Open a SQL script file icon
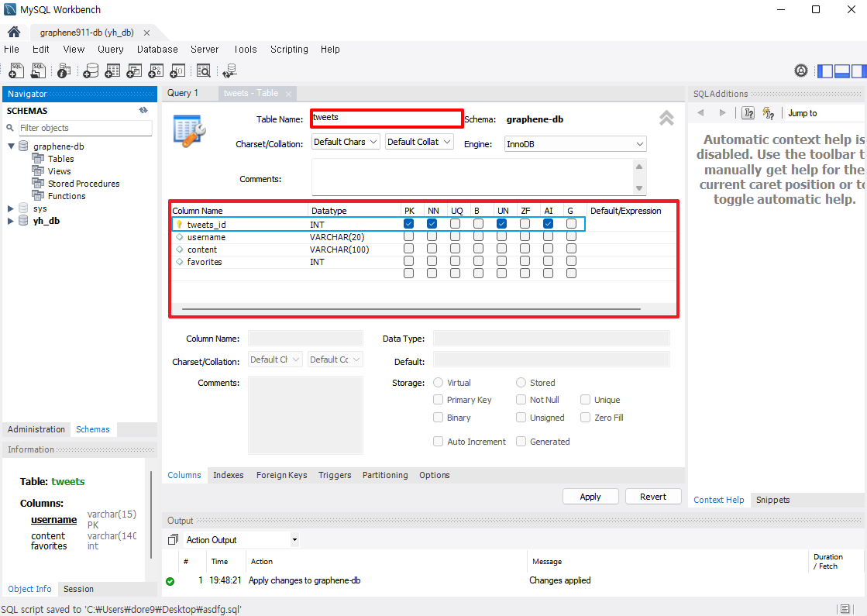 click(x=38, y=71)
